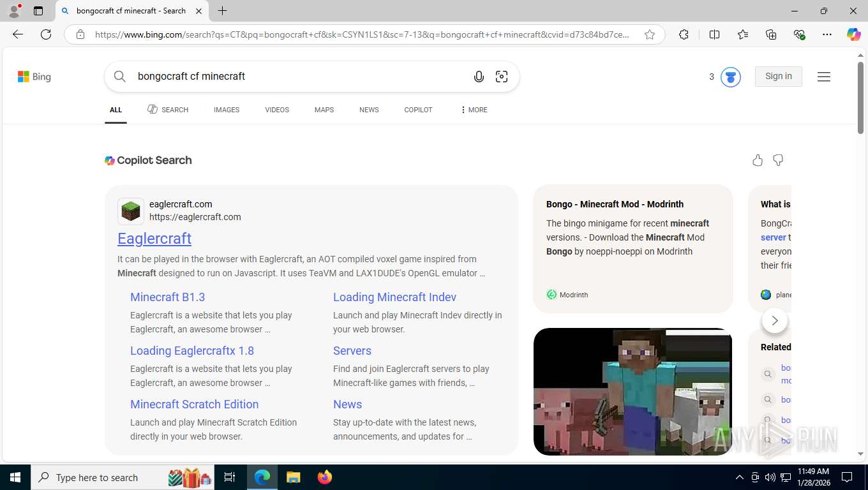Switch to the MAPS tab
This screenshot has height=490, width=868.
(x=324, y=110)
